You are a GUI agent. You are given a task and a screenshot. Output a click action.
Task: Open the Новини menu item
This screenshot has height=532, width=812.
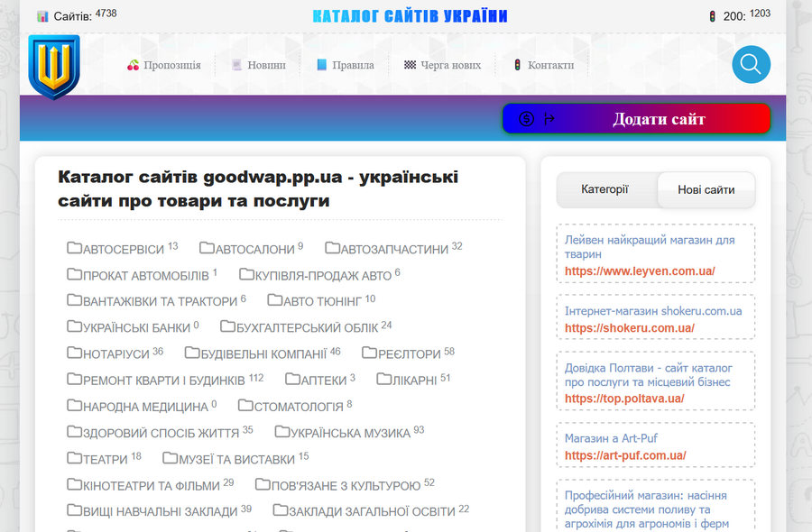point(258,64)
